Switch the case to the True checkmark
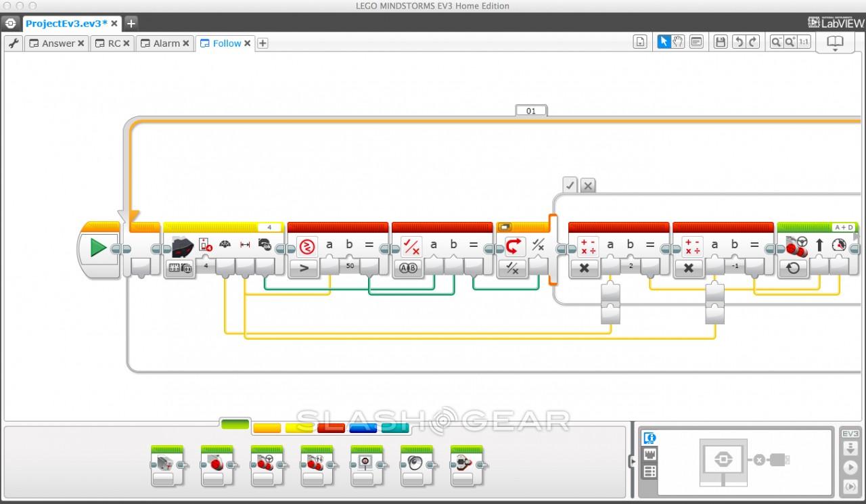 (x=570, y=185)
